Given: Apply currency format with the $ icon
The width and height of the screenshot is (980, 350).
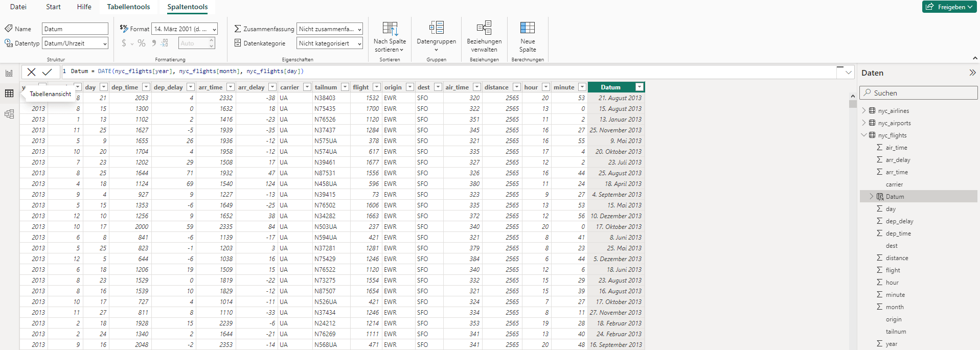Looking at the screenshot, I should (x=124, y=43).
